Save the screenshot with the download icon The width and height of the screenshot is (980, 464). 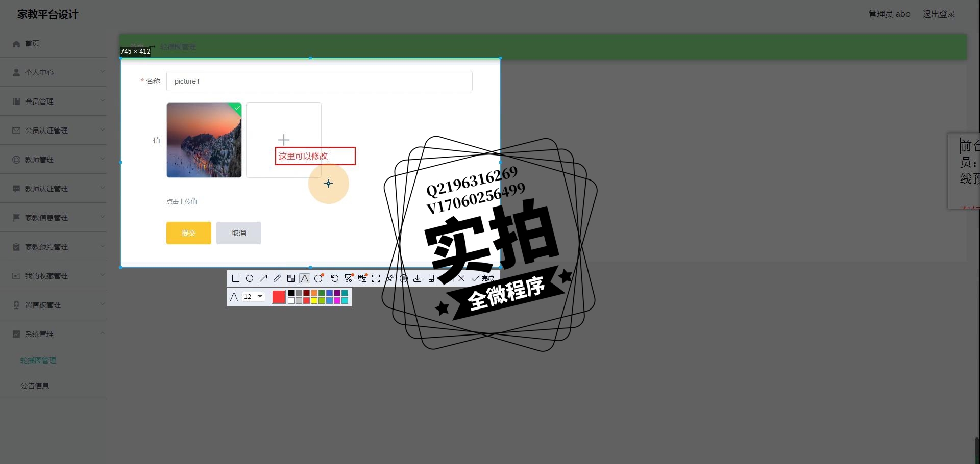[x=418, y=278]
